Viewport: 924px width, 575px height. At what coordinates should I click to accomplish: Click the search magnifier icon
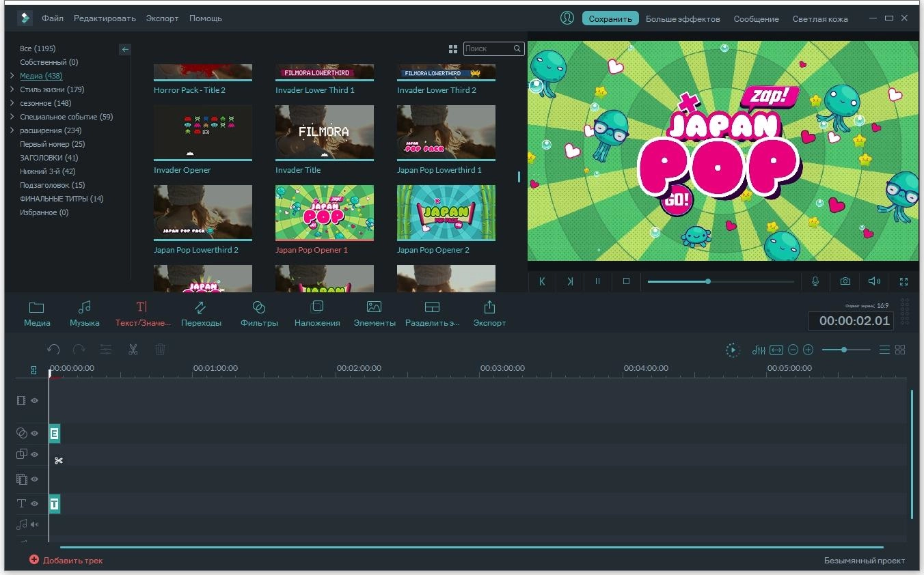click(517, 48)
